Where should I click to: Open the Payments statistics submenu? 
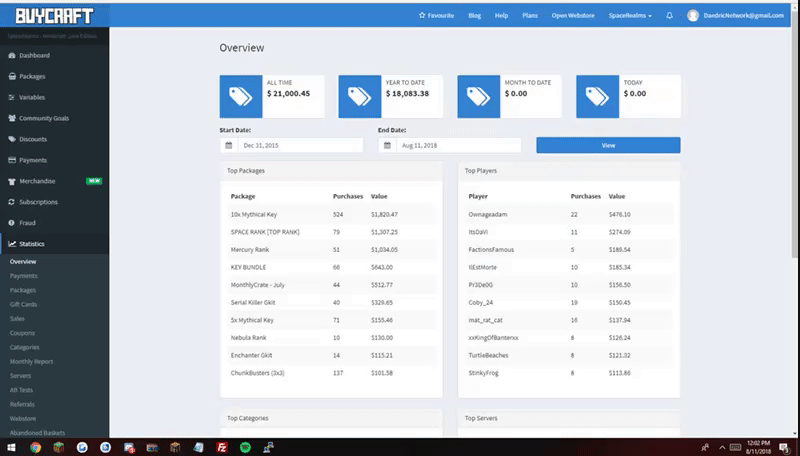coord(23,275)
